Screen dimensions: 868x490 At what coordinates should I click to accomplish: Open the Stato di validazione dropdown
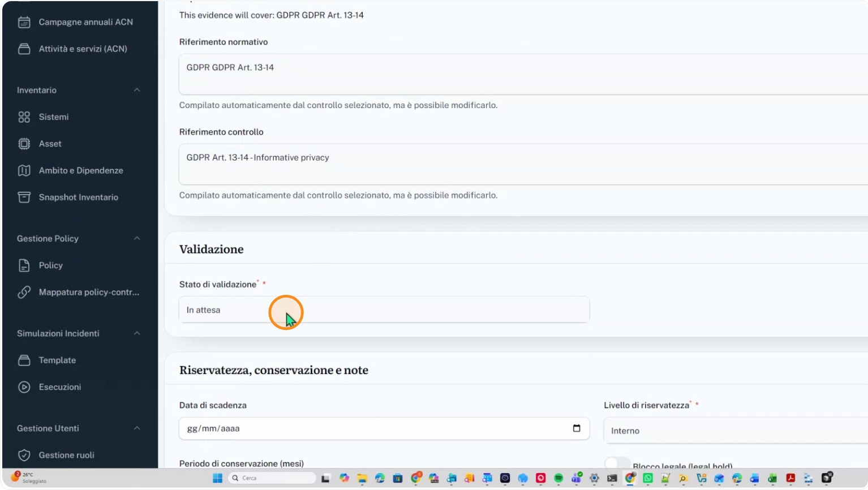(x=384, y=310)
